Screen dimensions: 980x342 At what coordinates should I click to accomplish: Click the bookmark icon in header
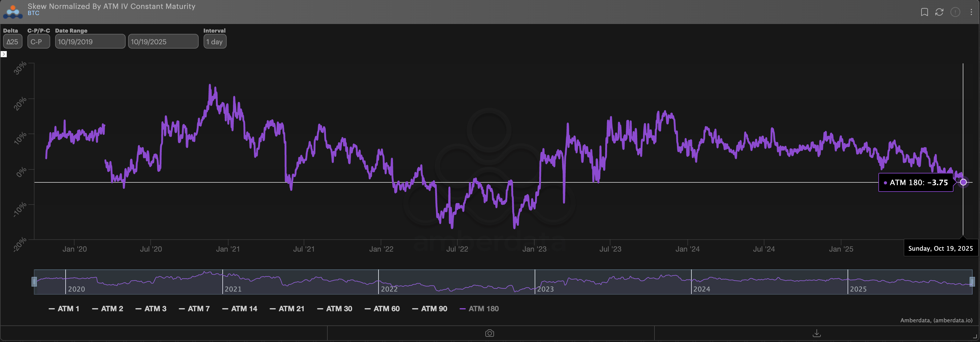[x=924, y=12]
